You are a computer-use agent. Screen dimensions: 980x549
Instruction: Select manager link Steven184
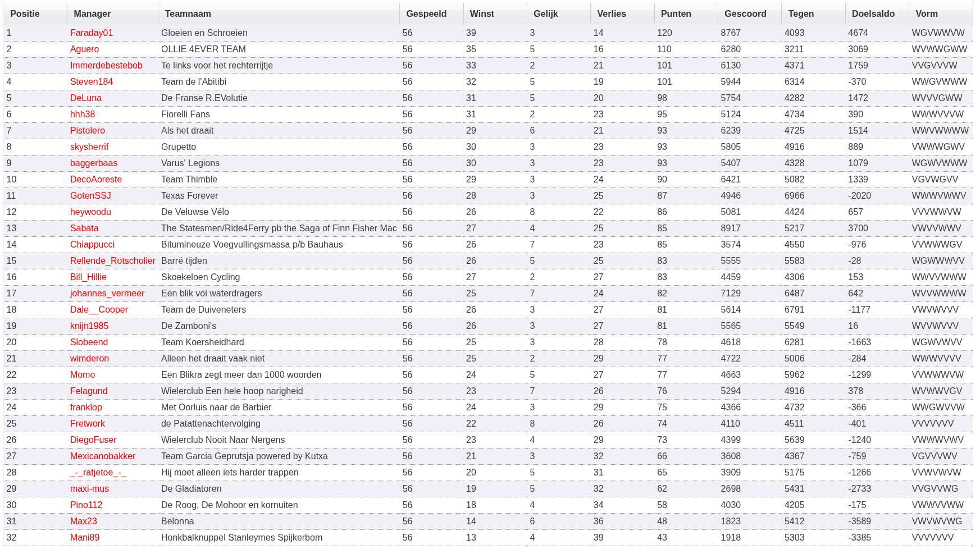(x=92, y=82)
